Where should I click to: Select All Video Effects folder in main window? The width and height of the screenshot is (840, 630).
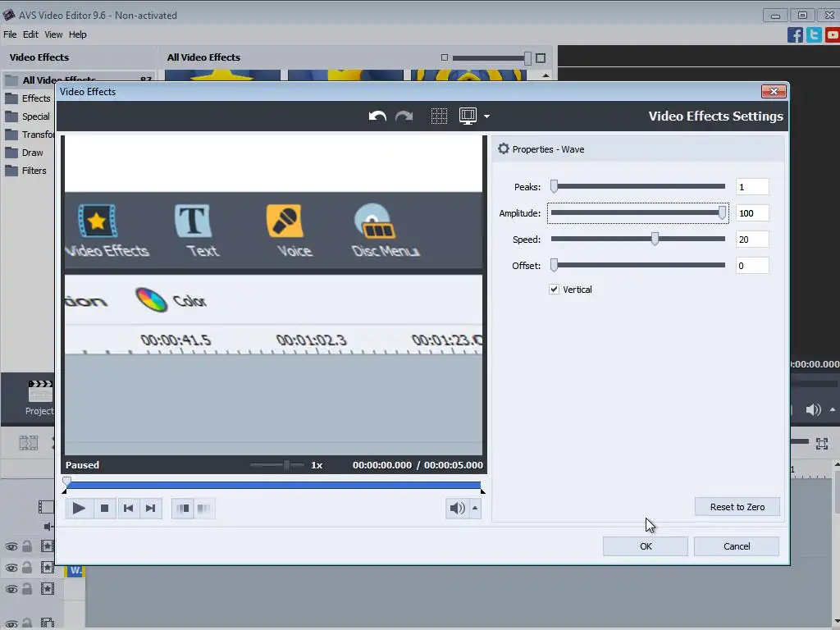(80, 80)
